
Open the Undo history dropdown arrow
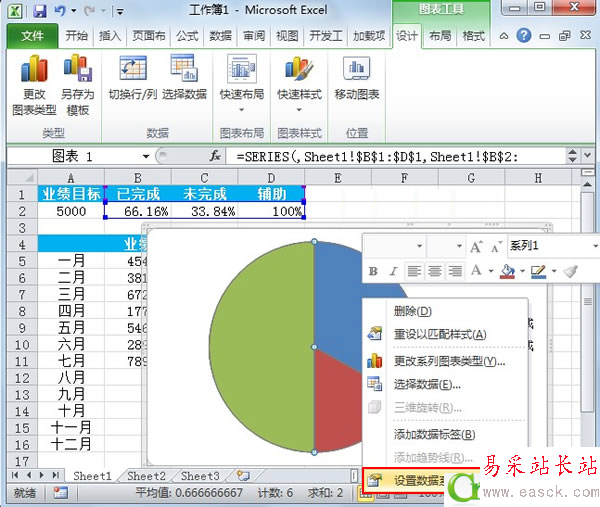click(x=74, y=11)
